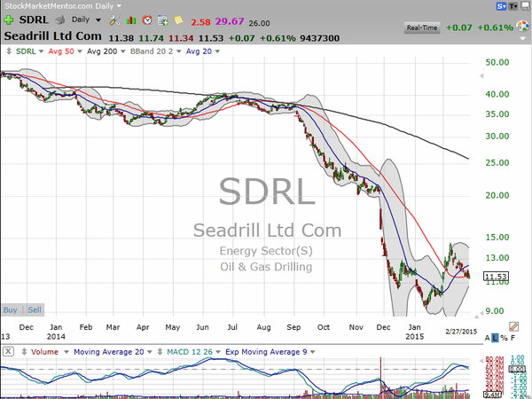Viewport: 532px width, 399px height.
Task: Click the red 2.58 value in header
Action: coord(200,22)
